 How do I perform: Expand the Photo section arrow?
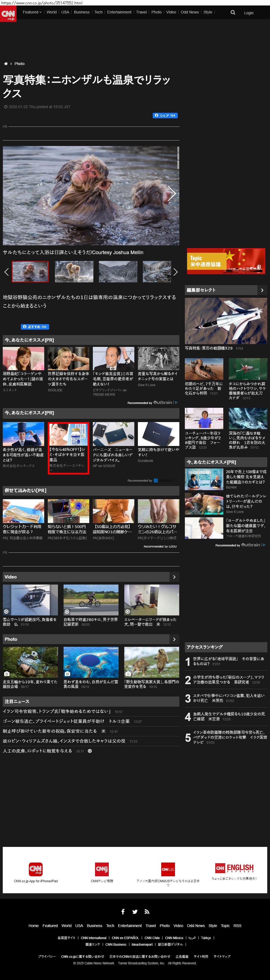tap(174, 639)
